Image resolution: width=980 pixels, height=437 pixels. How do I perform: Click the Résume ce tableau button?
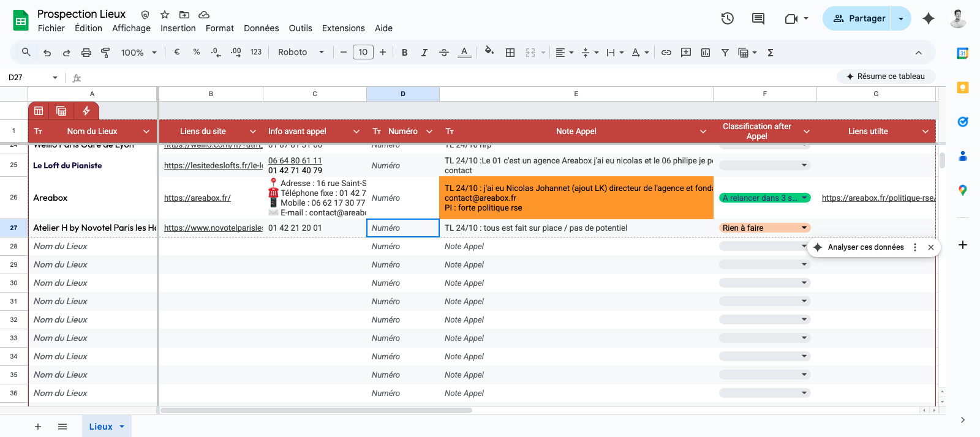click(886, 77)
